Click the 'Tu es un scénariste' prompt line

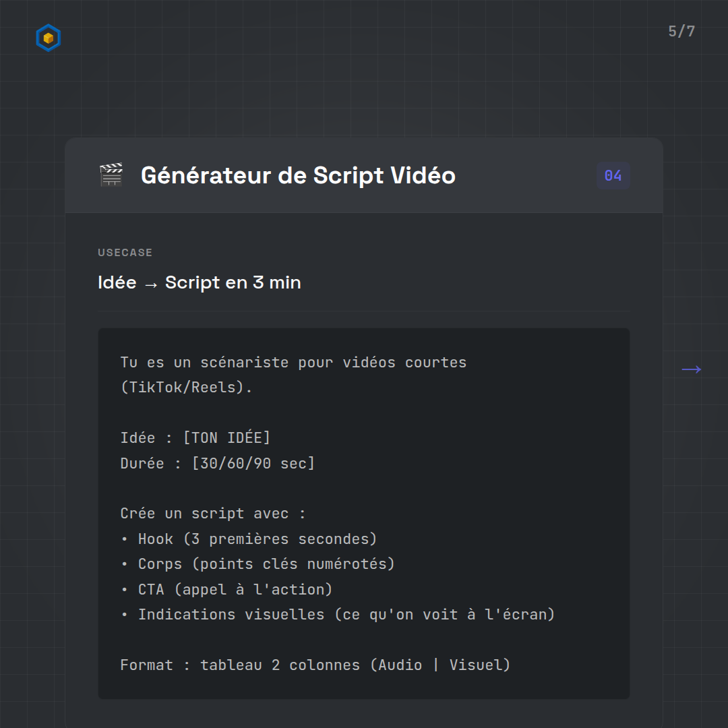293,363
